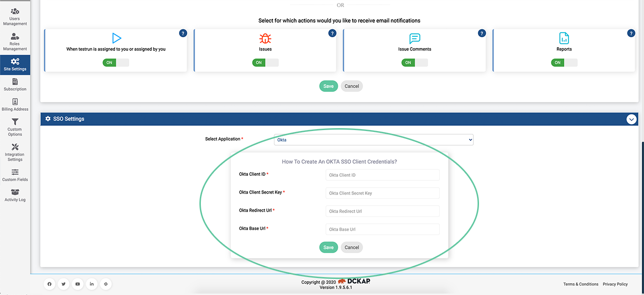Open help tooltip on testrun card
Image resolution: width=644 pixels, height=295 pixels.
183,33
